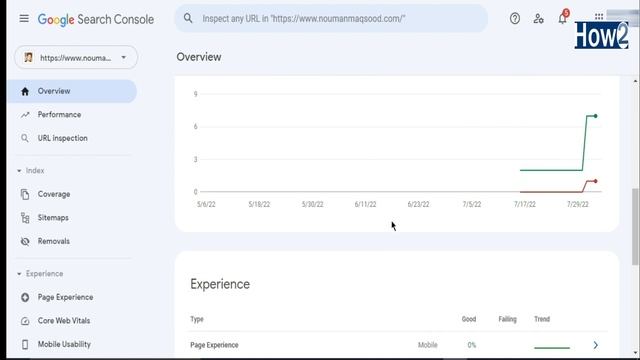640x360 pixels.
Task: Collapse the Experience sidebar section
Action: [40, 273]
